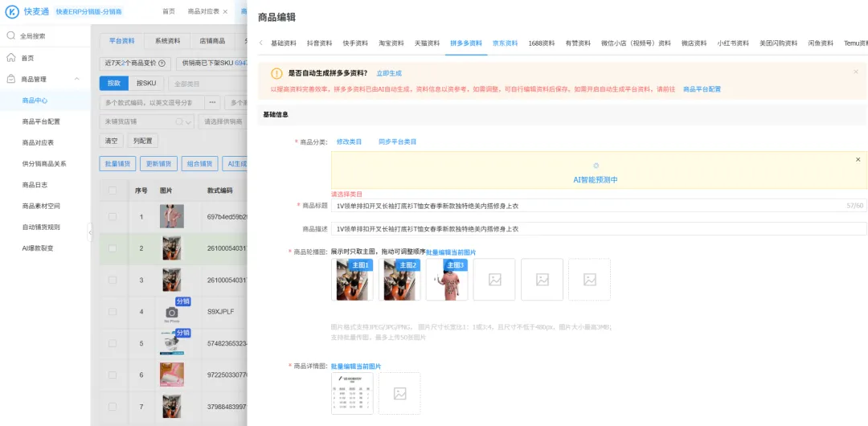Open 商品日志 in the sidebar

coord(33,185)
